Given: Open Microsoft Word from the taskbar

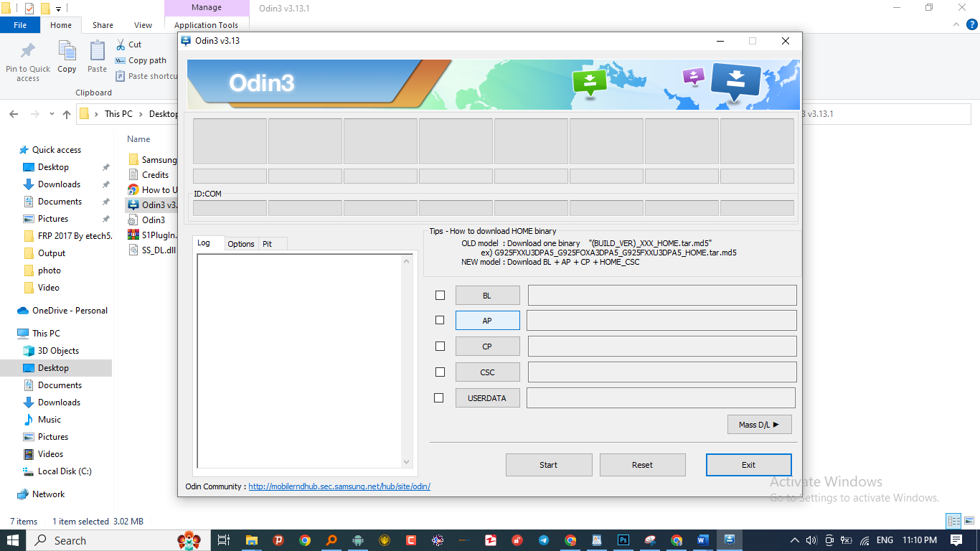Looking at the screenshot, I should (702, 540).
